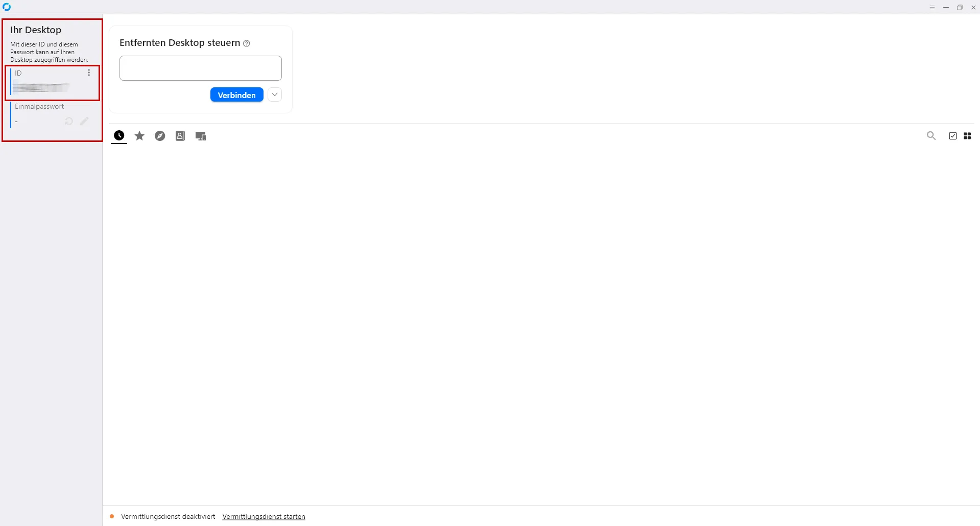Show discovered devices via compass icon
This screenshot has width=980, height=526.
coord(160,136)
